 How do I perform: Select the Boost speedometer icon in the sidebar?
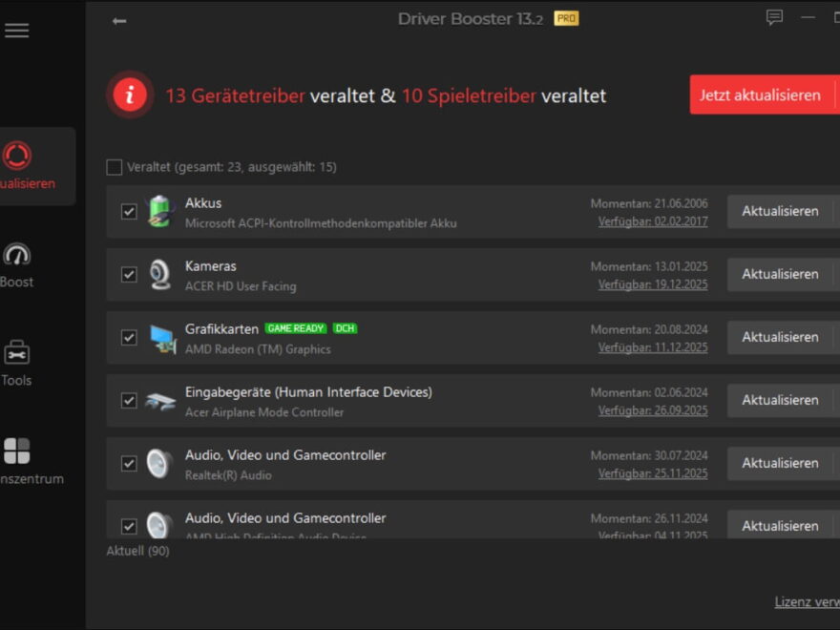pyautogui.click(x=16, y=256)
